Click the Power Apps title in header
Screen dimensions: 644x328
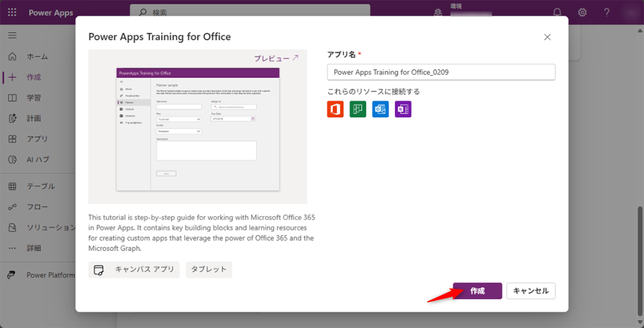(51, 13)
